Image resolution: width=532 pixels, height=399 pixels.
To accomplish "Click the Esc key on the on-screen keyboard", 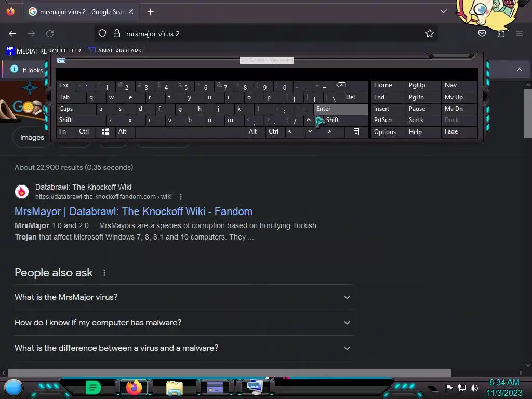I will click(x=66, y=85).
